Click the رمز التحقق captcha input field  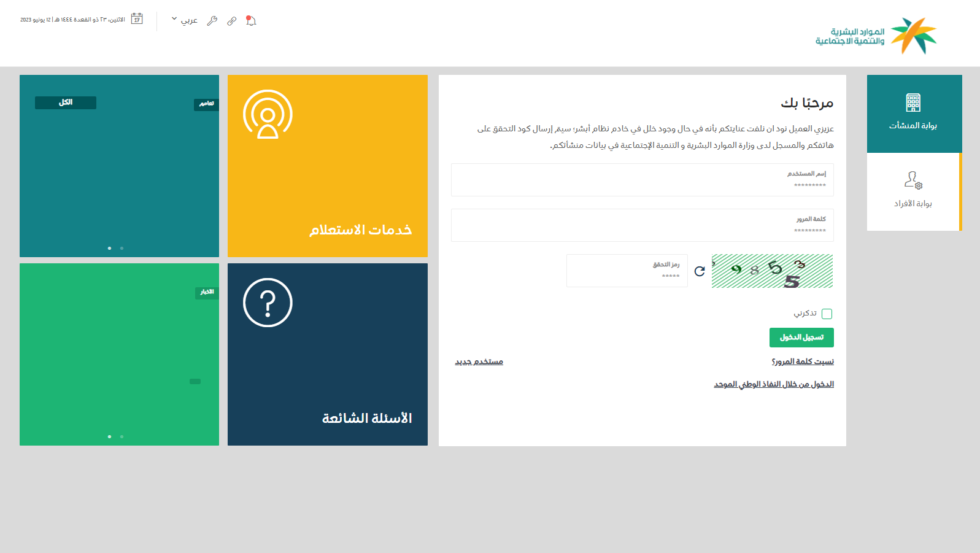point(627,271)
